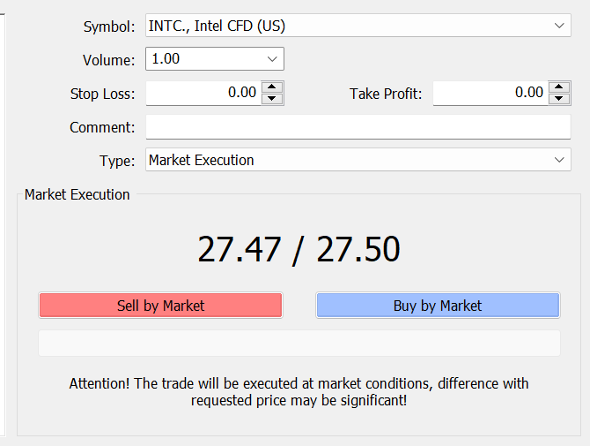This screenshot has width=591, height=447.
Task: Click inside the Take Profit value field
Action: tap(491, 93)
